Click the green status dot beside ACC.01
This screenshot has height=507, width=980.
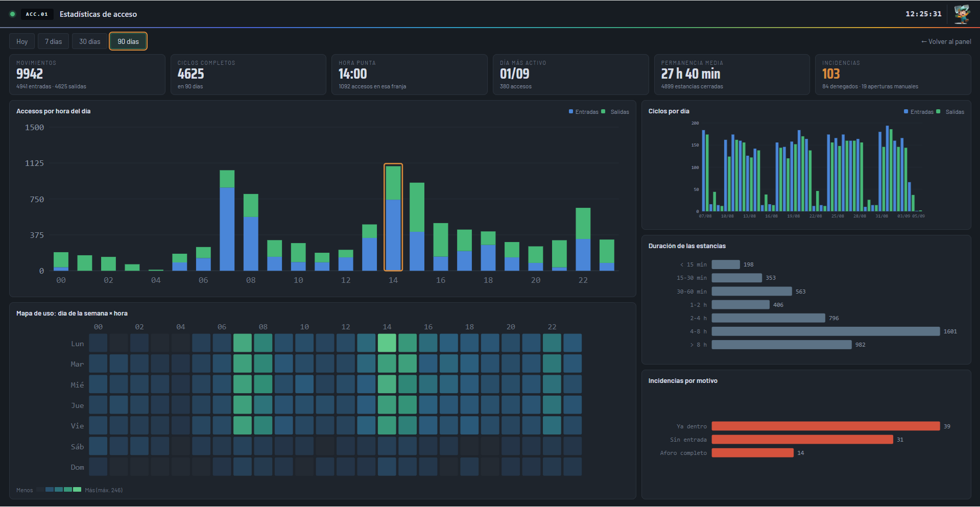click(x=12, y=14)
